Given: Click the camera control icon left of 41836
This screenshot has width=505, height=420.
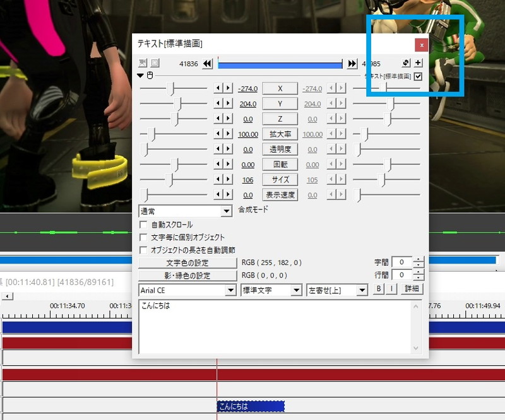Looking at the screenshot, I should click(x=143, y=63).
